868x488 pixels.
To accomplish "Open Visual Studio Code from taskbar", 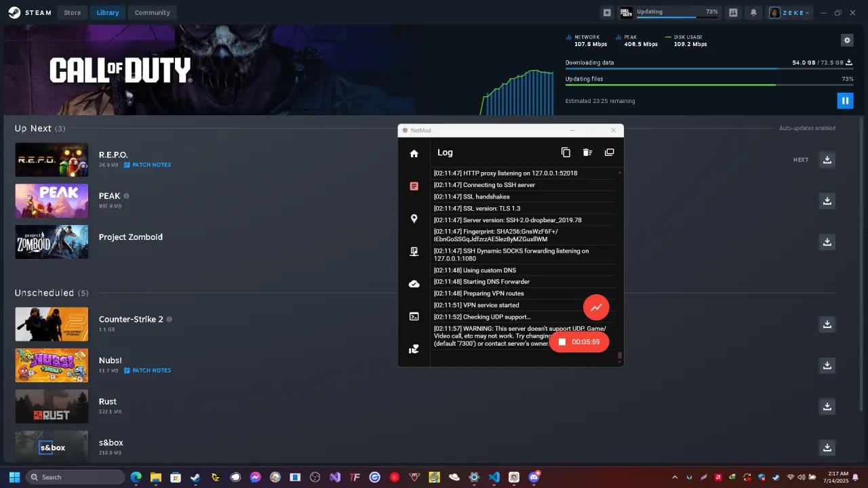I will coord(494,477).
